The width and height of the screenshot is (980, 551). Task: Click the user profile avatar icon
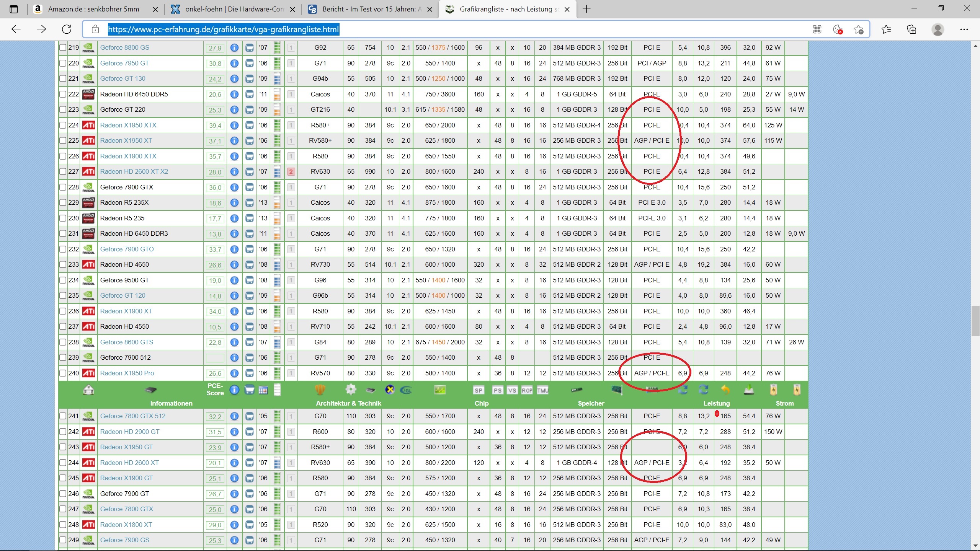click(938, 29)
